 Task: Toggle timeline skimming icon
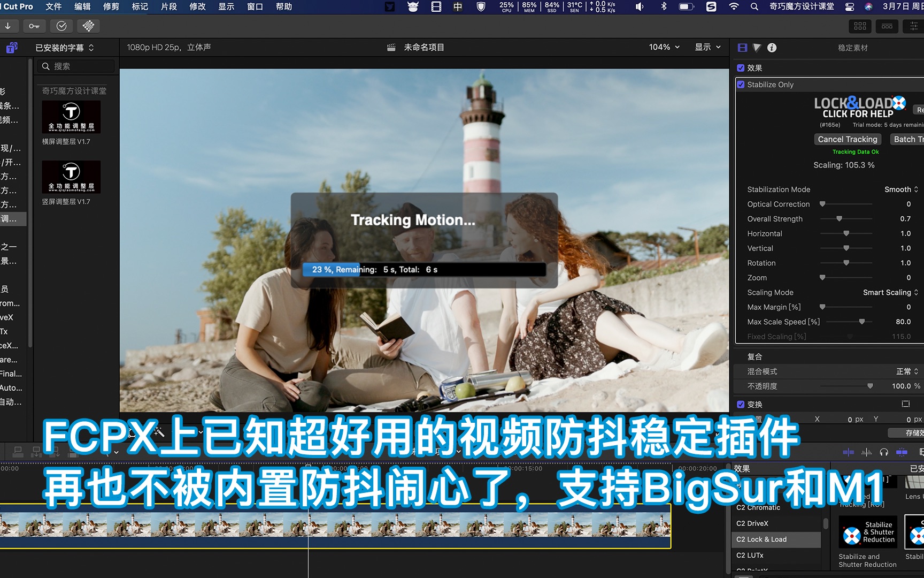[x=849, y=452]
